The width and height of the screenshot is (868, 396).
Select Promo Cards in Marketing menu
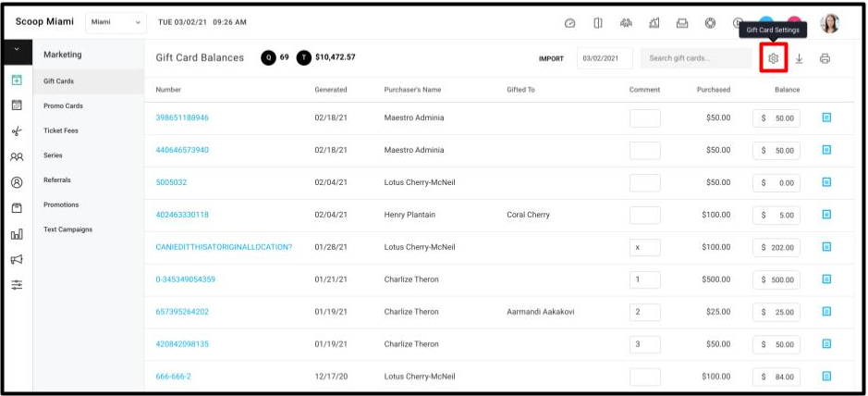pos(63,105)
